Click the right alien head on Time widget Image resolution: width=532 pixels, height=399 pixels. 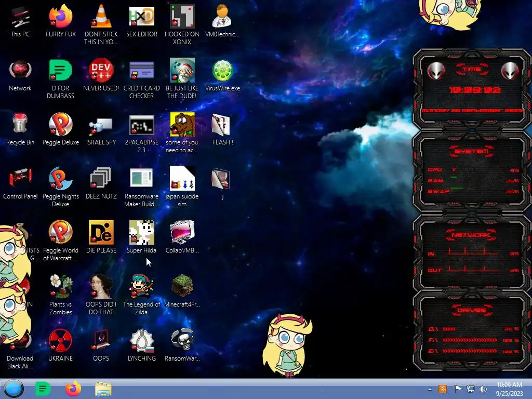pyautogui.click(x=510, y=71)
